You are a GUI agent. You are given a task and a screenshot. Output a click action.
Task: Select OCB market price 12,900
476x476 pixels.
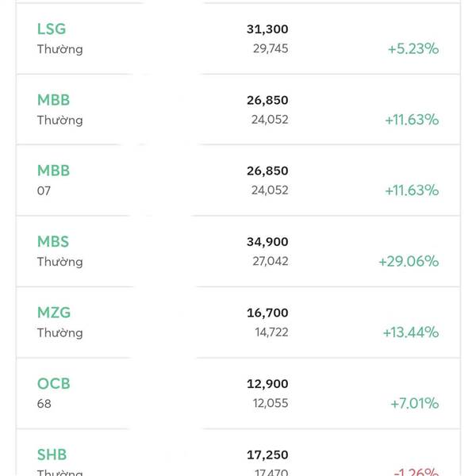[267, 384]
